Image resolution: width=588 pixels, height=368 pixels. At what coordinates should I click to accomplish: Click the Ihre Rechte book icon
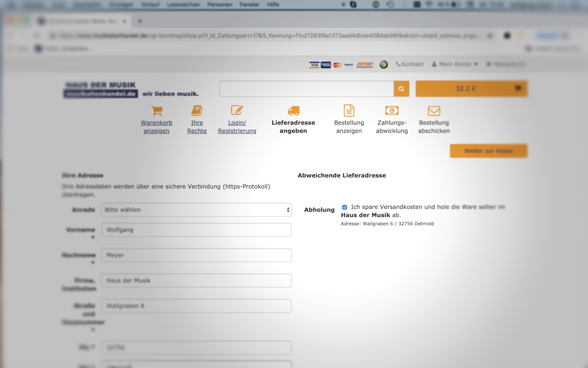(x=197, y=110)
